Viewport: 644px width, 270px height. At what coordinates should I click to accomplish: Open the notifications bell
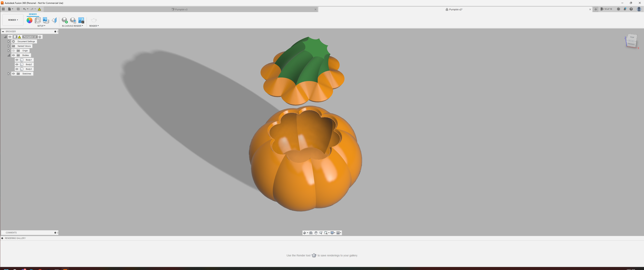click(625, 9)
